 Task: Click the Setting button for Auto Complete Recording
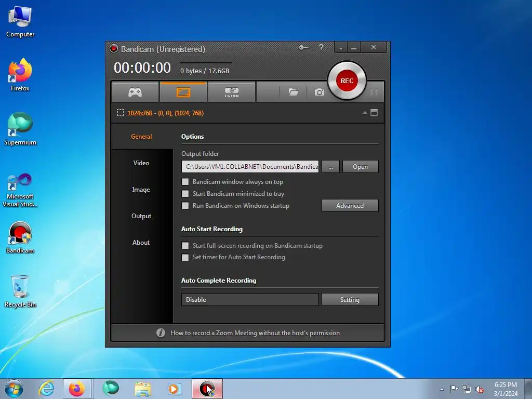point(350,300)
